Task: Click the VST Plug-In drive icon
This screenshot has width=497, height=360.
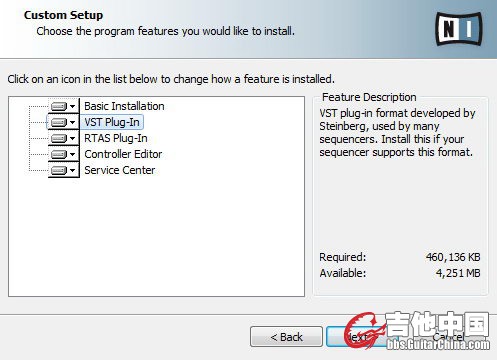Action: [59, 122]
